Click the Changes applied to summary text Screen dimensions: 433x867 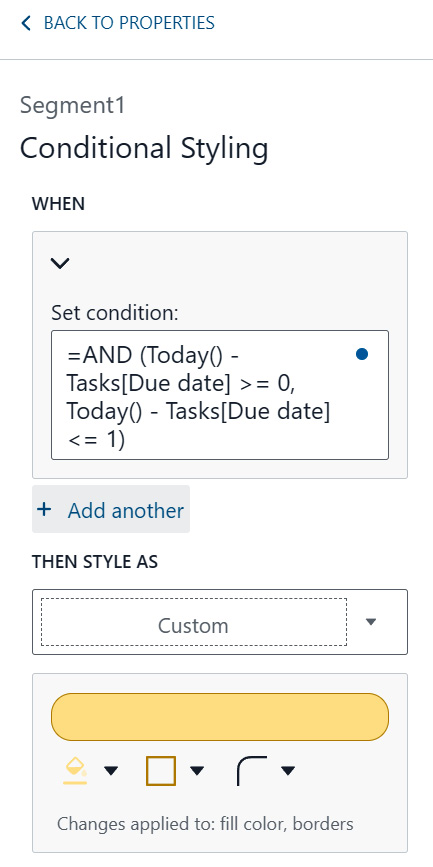point(205,824)
